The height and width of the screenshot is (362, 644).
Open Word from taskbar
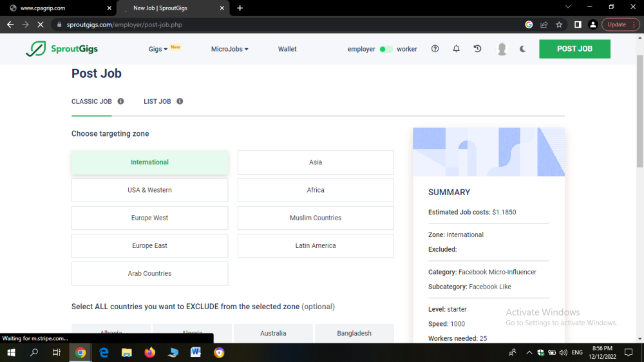click(x=196, y=352)
